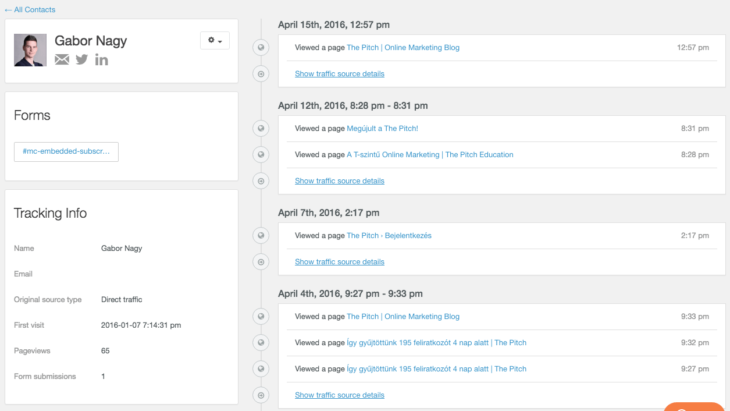Open Gabor Nagy's profile photo
The image size is (730, 411).
(30, 50)
